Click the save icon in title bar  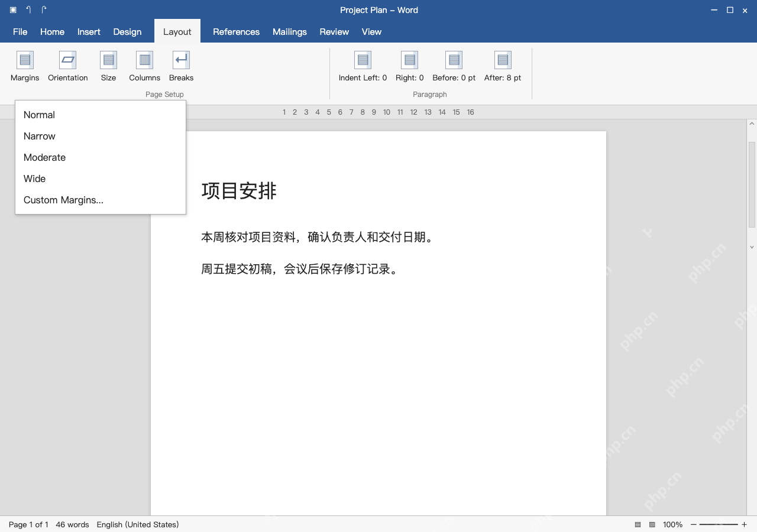(x=13, y=10)
